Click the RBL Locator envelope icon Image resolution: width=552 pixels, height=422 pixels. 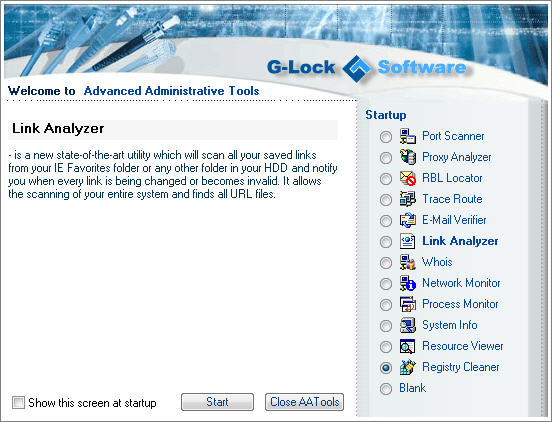pyautogui.click(x=408, y=178)
